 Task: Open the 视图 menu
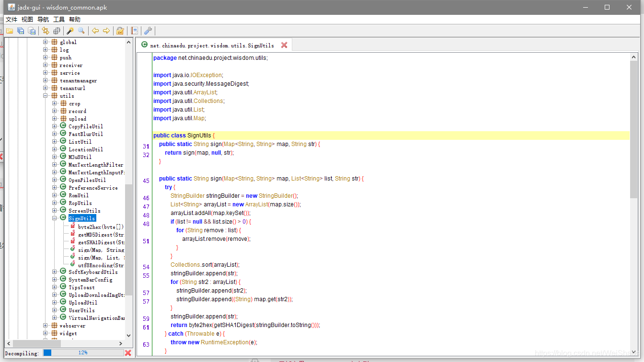point(27,19)
